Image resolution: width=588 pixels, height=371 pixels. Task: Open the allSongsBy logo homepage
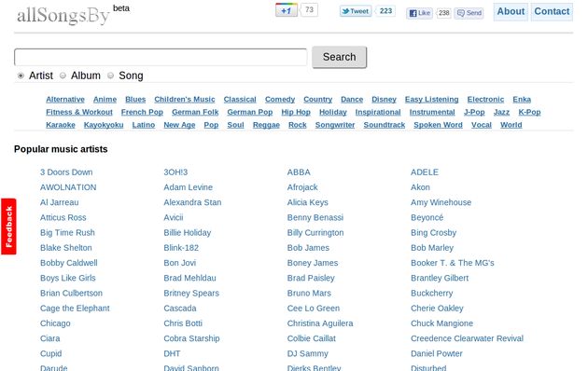tap(63, 15)
